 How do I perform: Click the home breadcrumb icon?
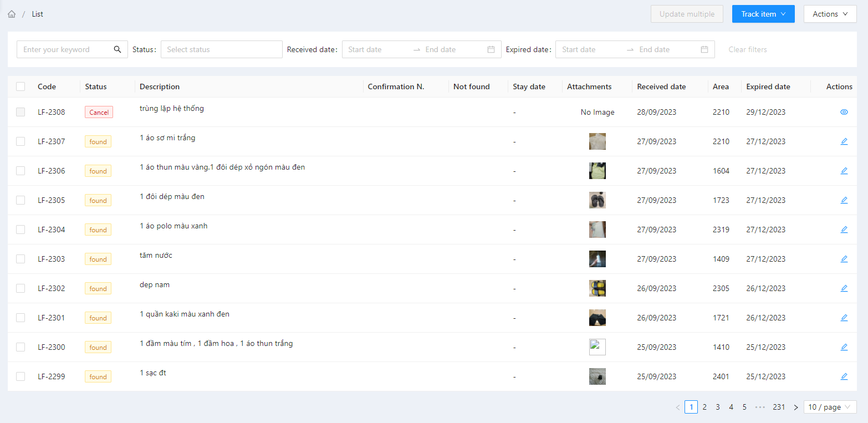[12, 14]
